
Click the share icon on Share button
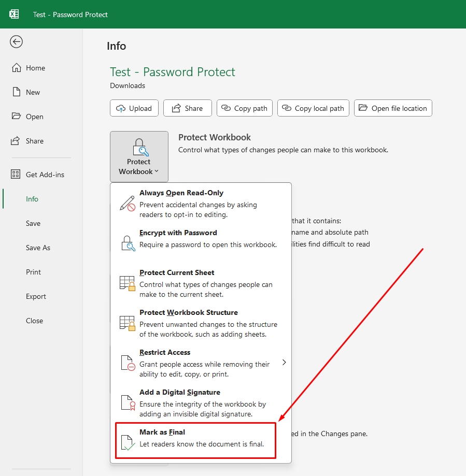(176, 108)
